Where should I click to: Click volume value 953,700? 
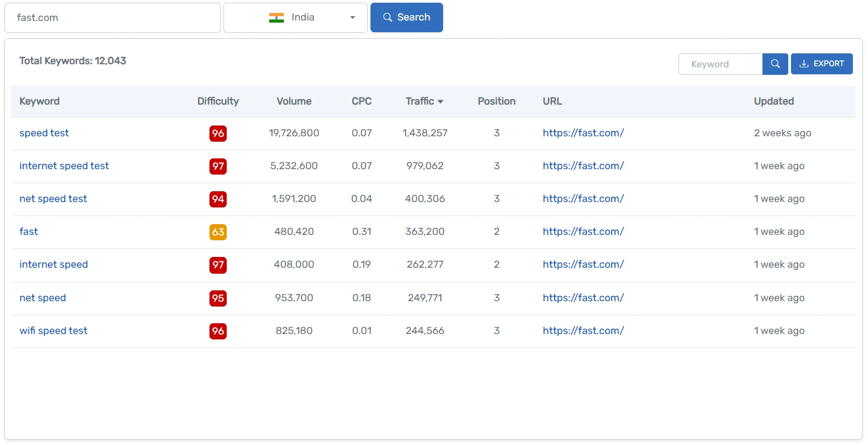pos(294,298)
